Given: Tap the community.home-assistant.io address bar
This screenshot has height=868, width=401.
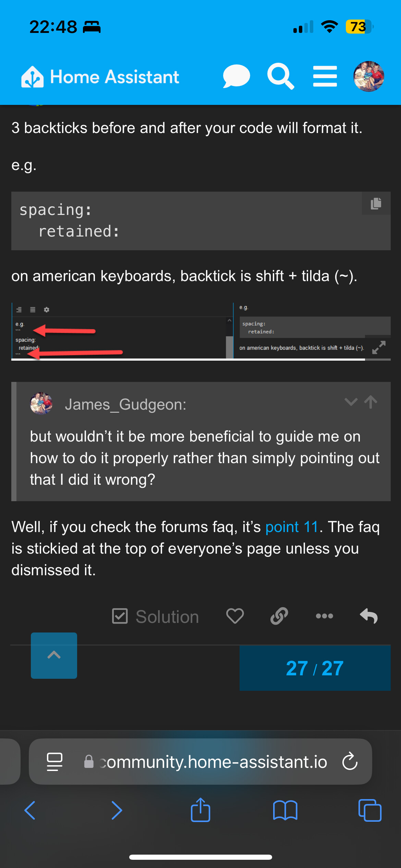Looking at the screenshot, I should click(x=212, y=762).
